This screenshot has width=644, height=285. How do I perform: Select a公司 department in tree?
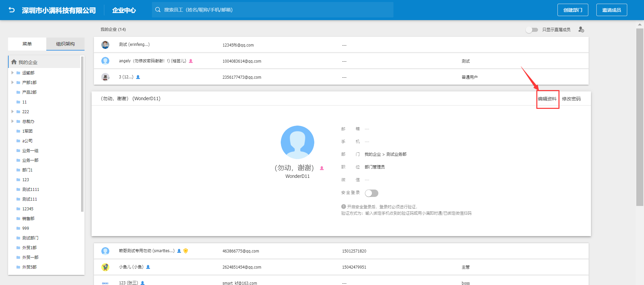[28, 141]
